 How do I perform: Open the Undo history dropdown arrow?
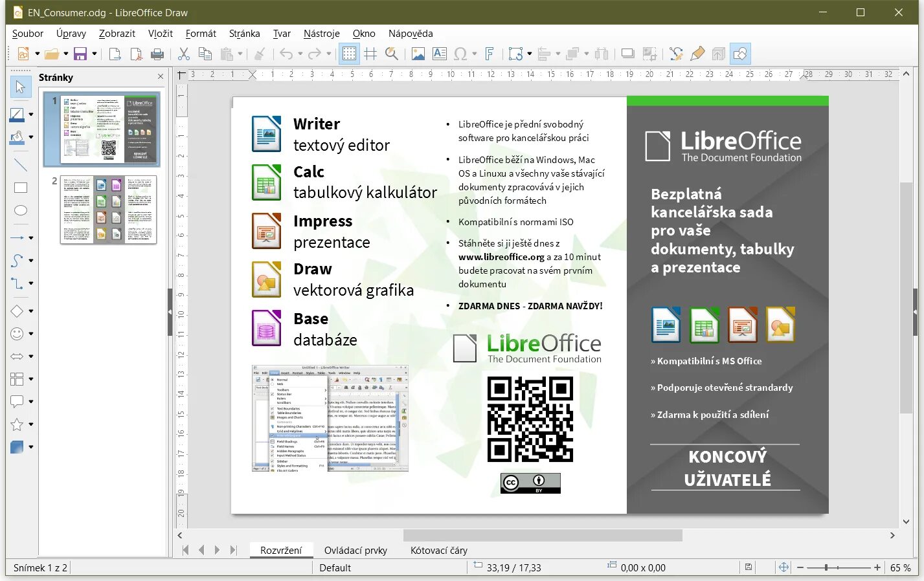[x=300, y=54]
